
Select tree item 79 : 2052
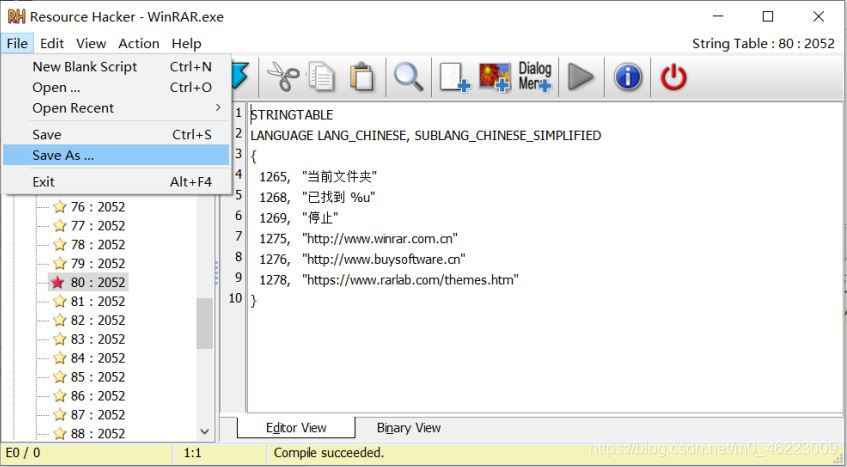(x=98, y=263)
